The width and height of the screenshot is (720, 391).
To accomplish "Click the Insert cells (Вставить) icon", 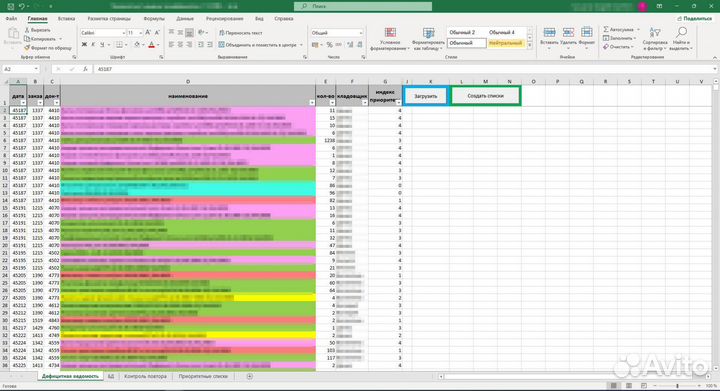I will [x=549, y=33].
